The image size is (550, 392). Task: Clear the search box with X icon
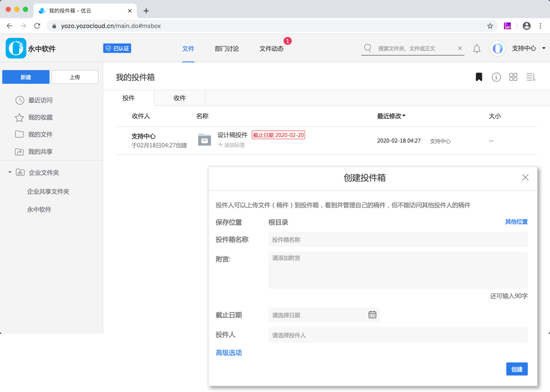(x=460, y=48)
